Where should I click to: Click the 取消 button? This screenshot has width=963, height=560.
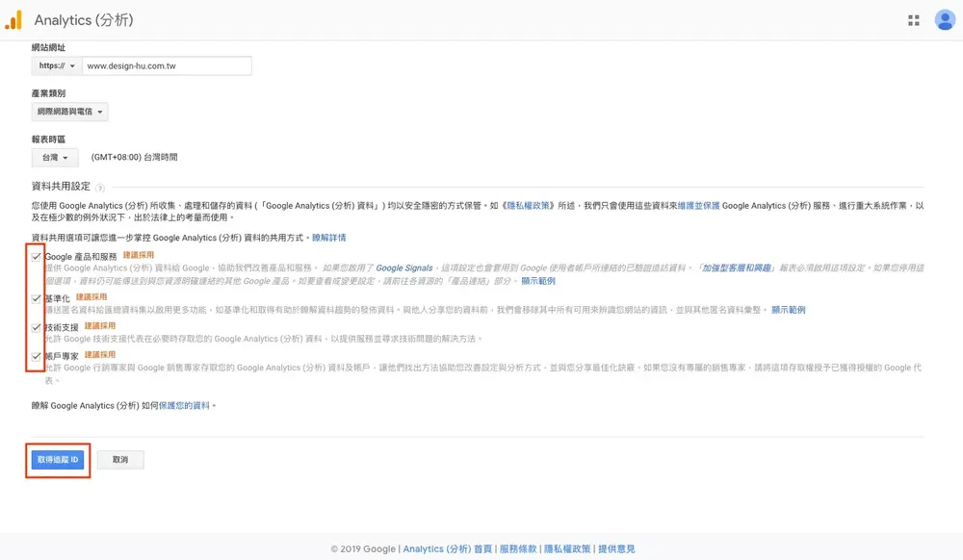(x=120, y=459)
